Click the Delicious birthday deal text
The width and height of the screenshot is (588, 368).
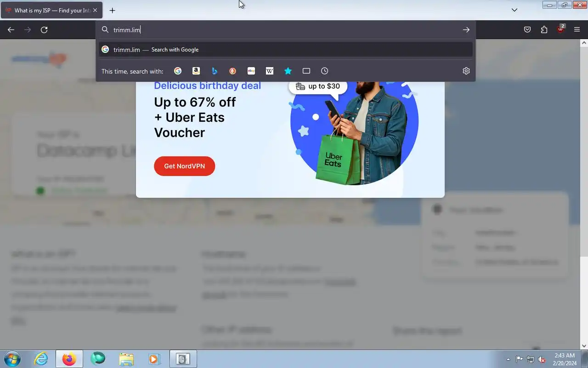[x=207, y=86]
